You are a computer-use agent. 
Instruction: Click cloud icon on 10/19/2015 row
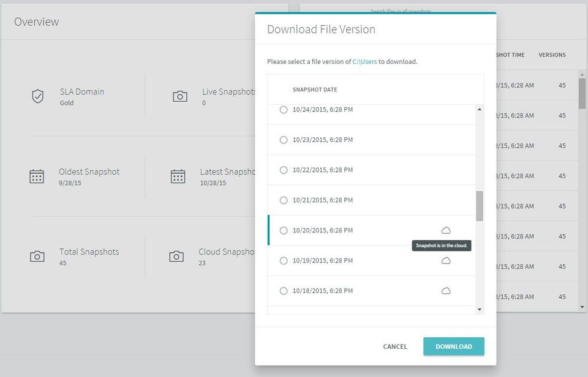(x=446, y=261)
